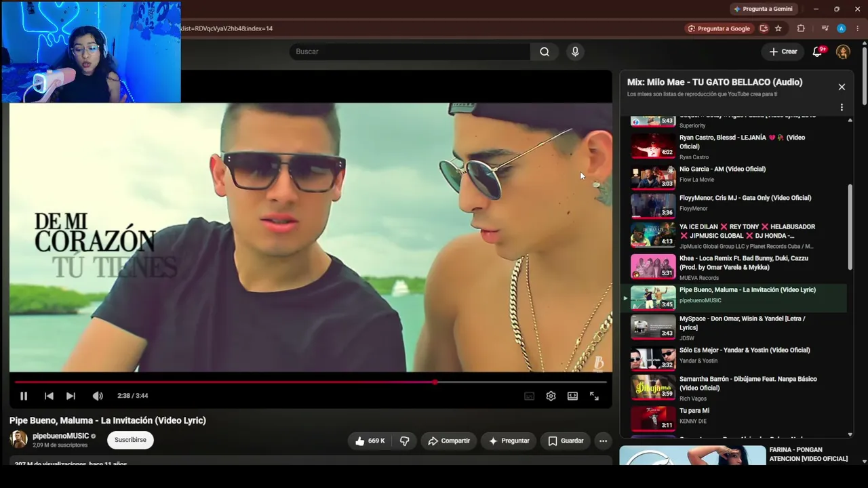
Task: Mute the video volume
Action: pyautogui.click(x=98, y=396)
